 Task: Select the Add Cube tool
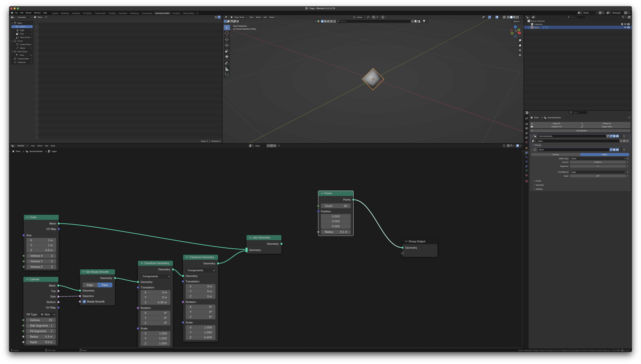click(x=227, y=75)
